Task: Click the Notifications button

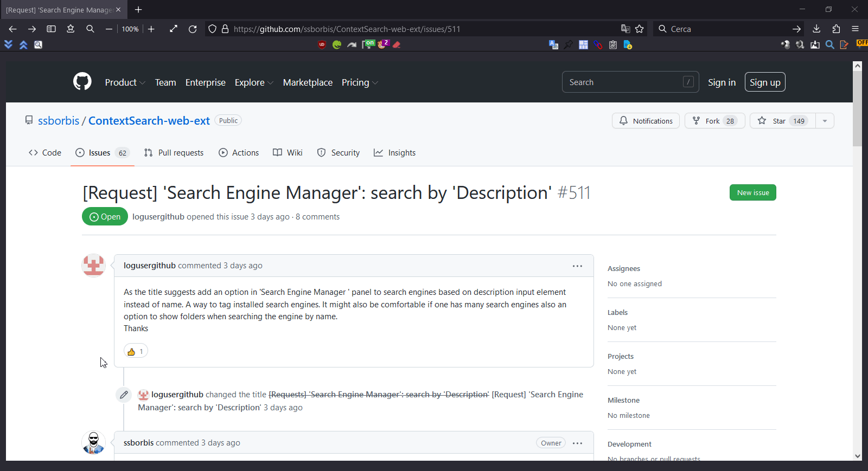Action: (646, 121)
